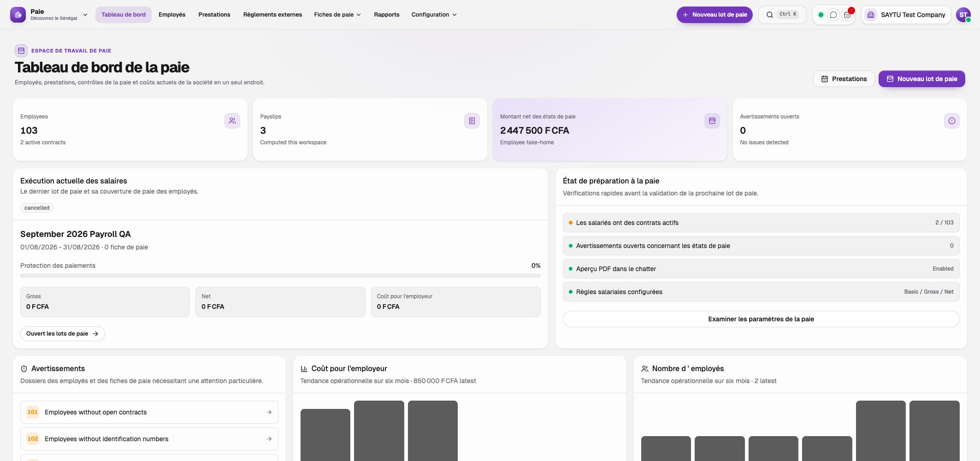Open Employees without open contracts warning
This screenshot has height=461, width=980.
point(149,412)
